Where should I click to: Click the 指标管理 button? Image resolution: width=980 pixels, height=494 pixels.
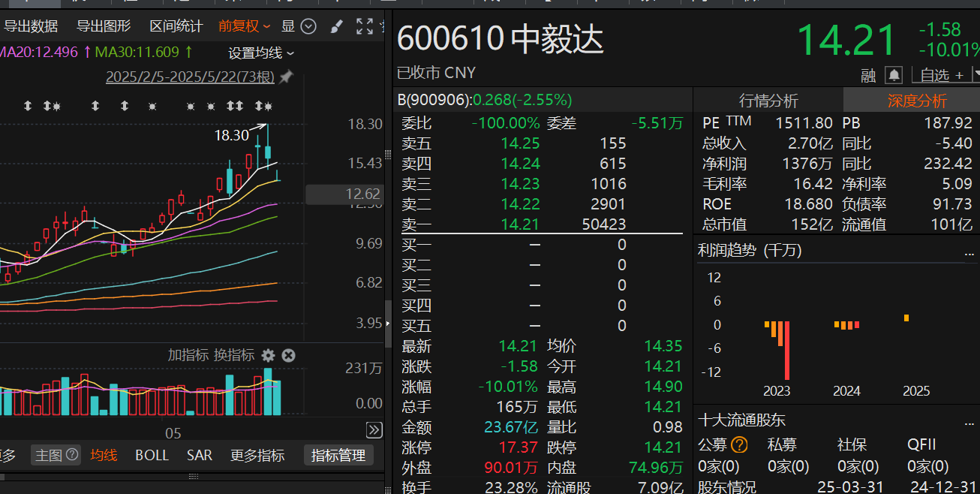tap(338, 455)
